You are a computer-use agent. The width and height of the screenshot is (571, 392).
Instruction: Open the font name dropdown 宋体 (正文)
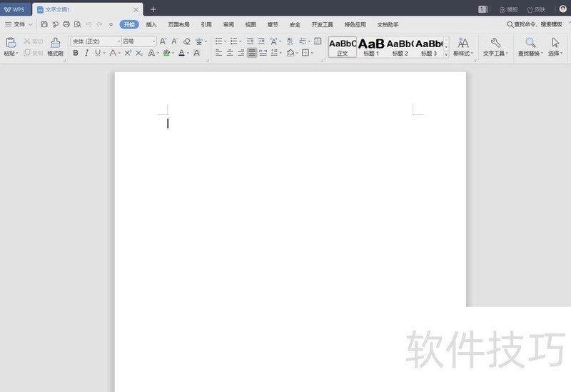pos(118,41)
